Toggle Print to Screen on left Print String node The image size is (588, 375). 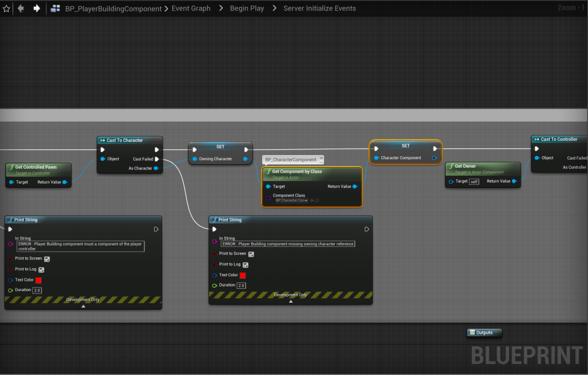click(x=47, y=259)
